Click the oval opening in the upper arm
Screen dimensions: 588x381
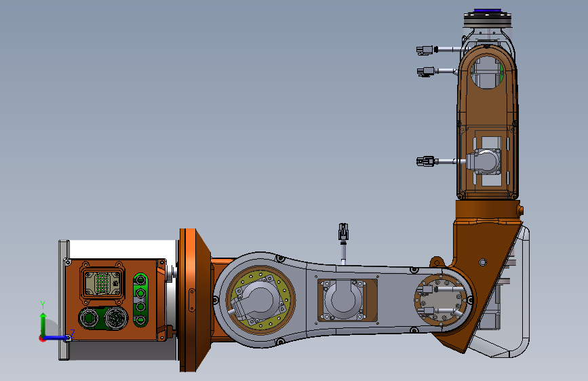click(x=486, y=72)
